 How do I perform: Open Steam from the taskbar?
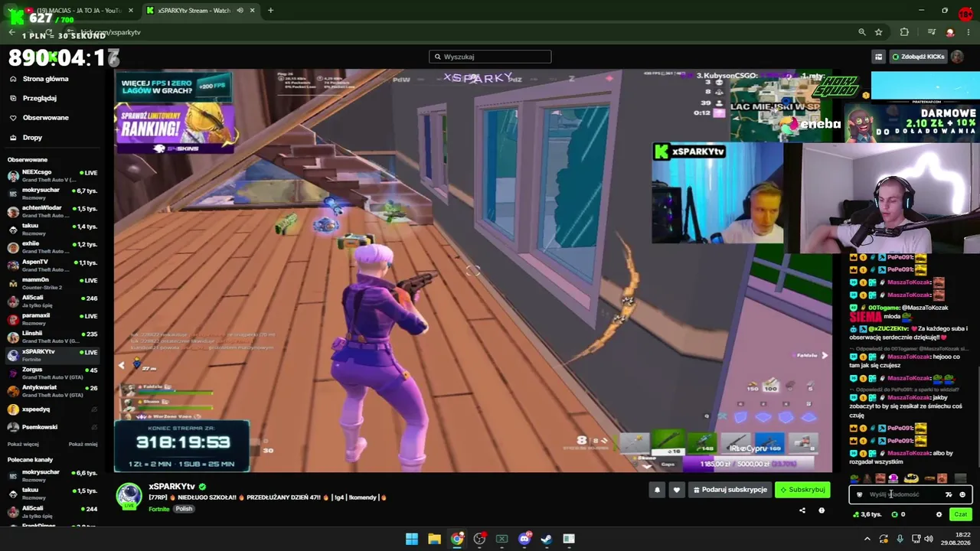tap(547, 539)
